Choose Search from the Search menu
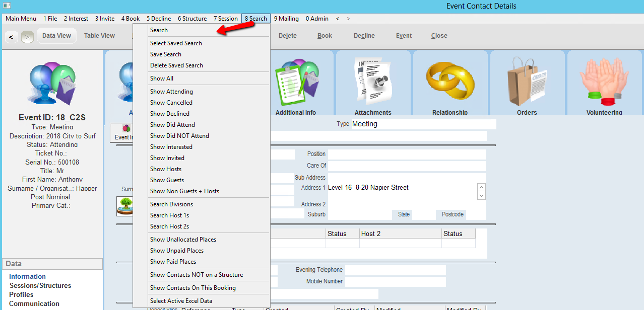This screenshot has height=310, width=644. click(159, 30)
